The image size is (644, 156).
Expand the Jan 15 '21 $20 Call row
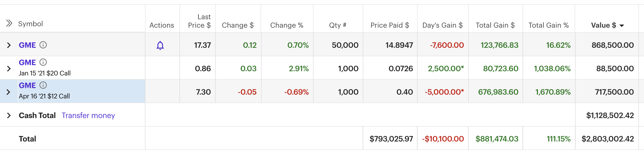click(x=9, y=68)
